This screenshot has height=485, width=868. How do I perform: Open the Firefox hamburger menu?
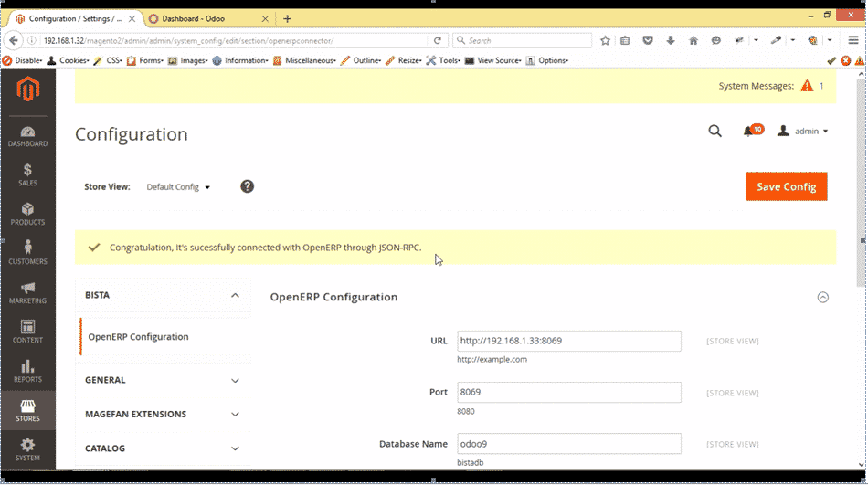(x=853, y=40)
